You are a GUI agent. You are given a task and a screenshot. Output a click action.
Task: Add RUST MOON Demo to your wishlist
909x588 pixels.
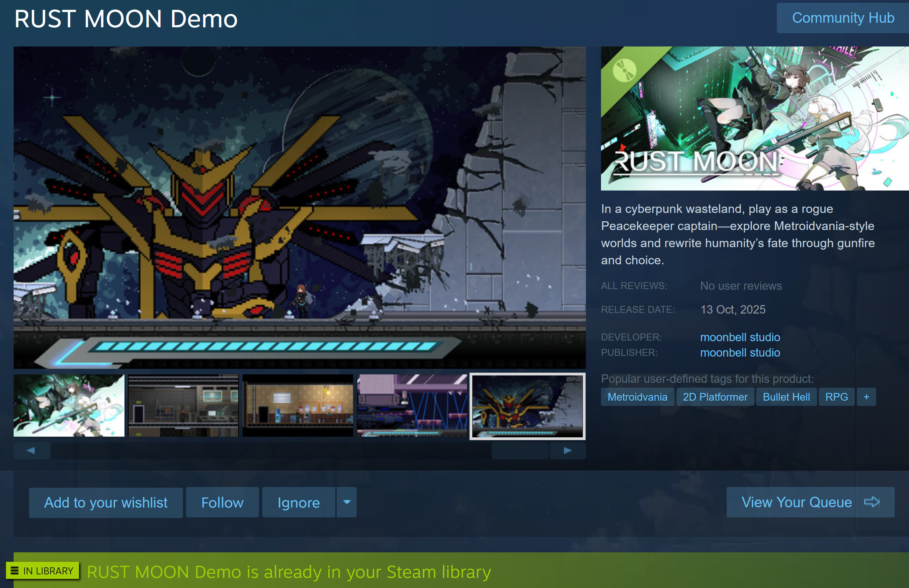[x=106, y=502]
